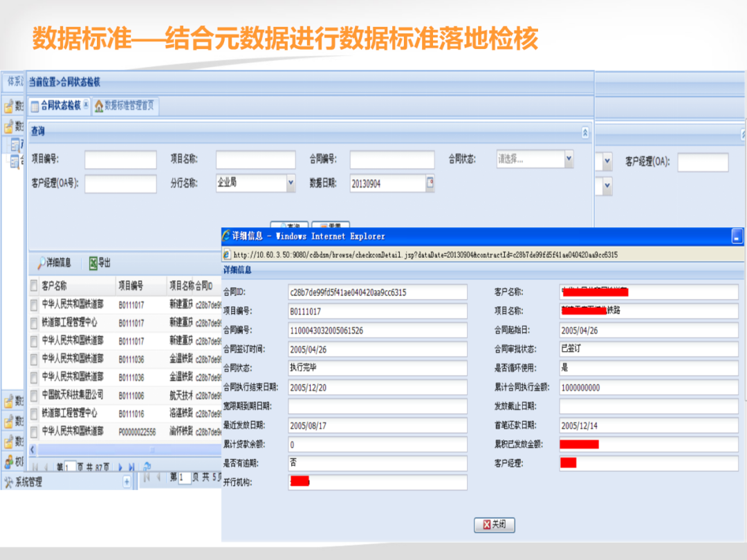Tick the header select-all checkbox beside 客户名称
The width and height of the screenshot is (747, 560).
tap(34, 286)
